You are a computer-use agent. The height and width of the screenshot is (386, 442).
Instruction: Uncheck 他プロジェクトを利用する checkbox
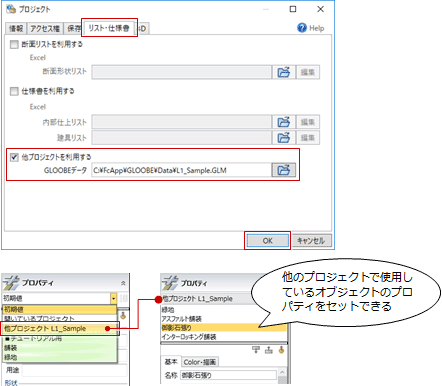tap(14, 157)
